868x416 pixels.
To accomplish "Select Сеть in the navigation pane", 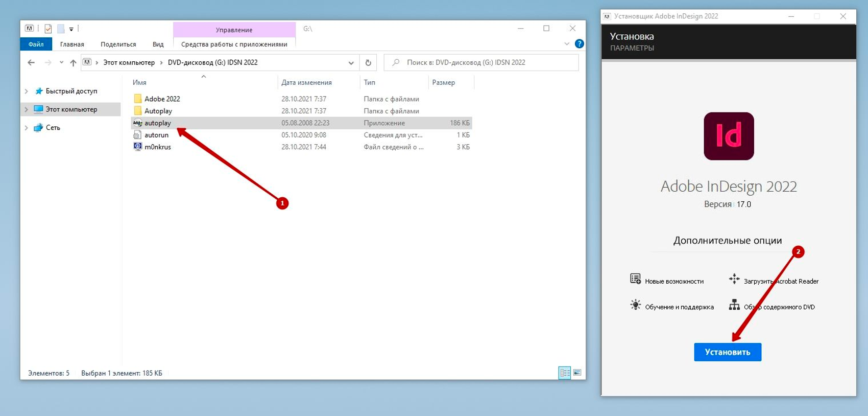I will (x=53, y=128).
